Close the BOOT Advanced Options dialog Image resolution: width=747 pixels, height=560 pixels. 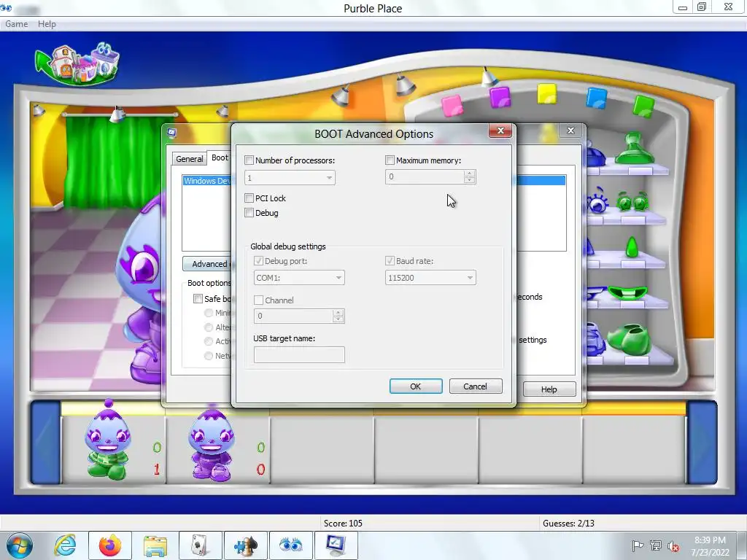(500, 131)
